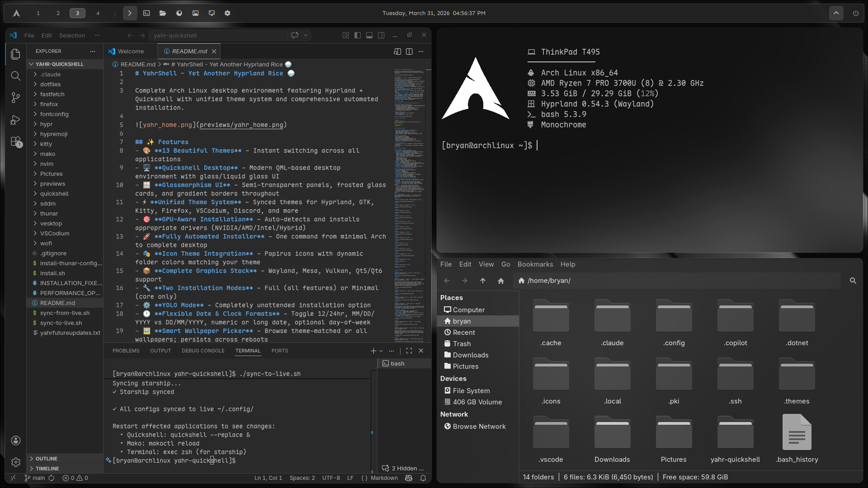Open the Source Control view
868x488 pixels.
click(x=15, y=98)
